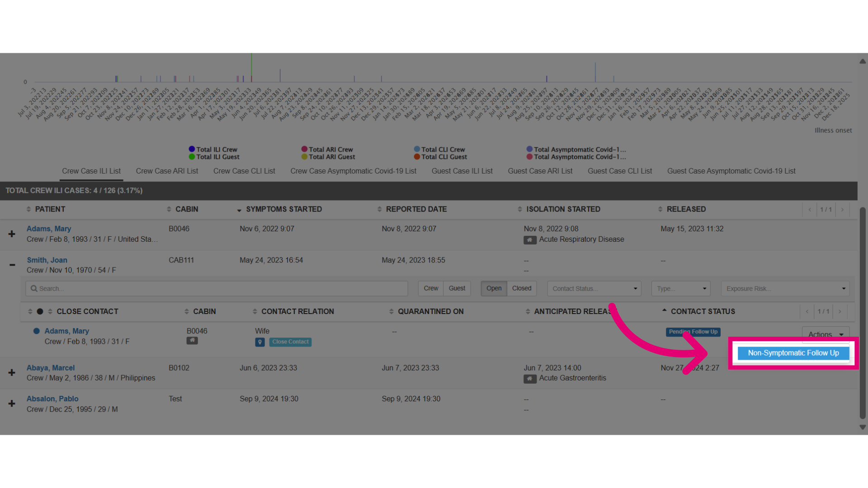868x488 pixels.
Task: Open the Type filter dropdown
Action: pos(681,289)
